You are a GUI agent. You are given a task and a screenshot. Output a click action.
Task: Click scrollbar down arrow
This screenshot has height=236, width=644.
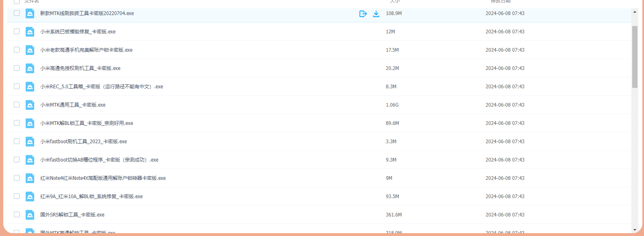635,230
